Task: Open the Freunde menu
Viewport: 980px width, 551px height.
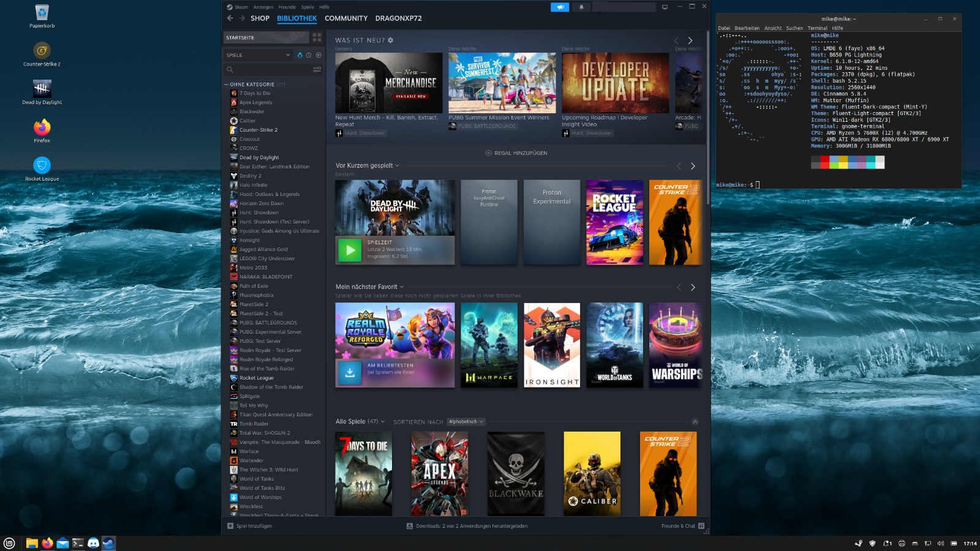Action: (287, 7)
